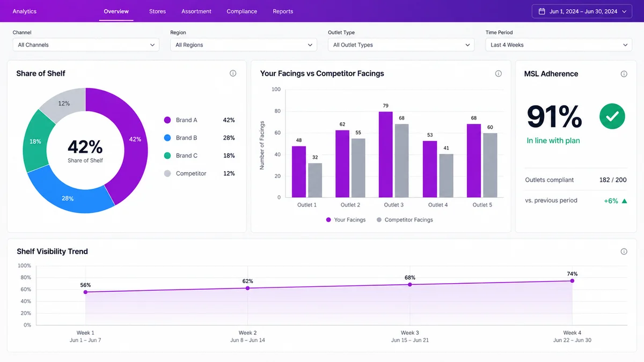The image size is (644, 362).
Task: Click the blue 28% donut segment
Action: 68,198
